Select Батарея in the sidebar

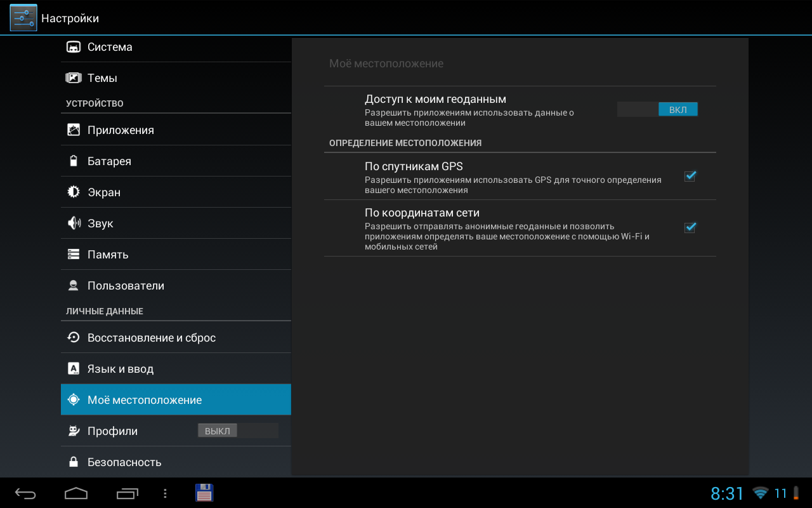point(176,161)
